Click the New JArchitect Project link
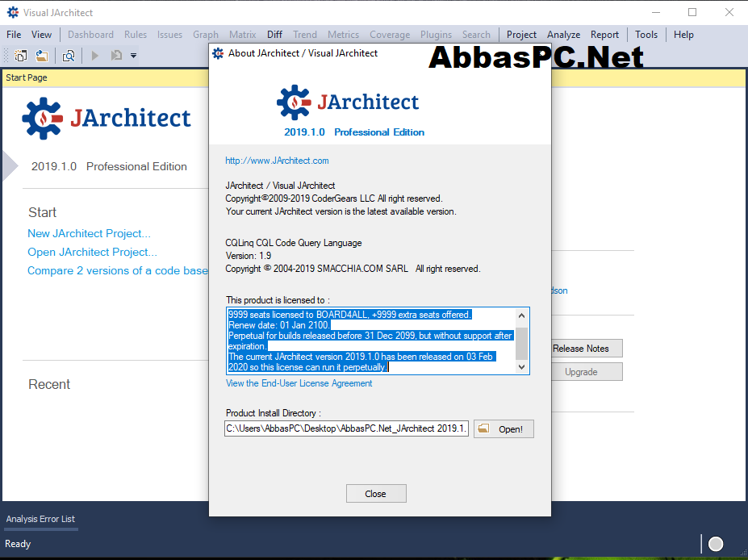The height and width of the screenshot is (560, 748). 90,234
